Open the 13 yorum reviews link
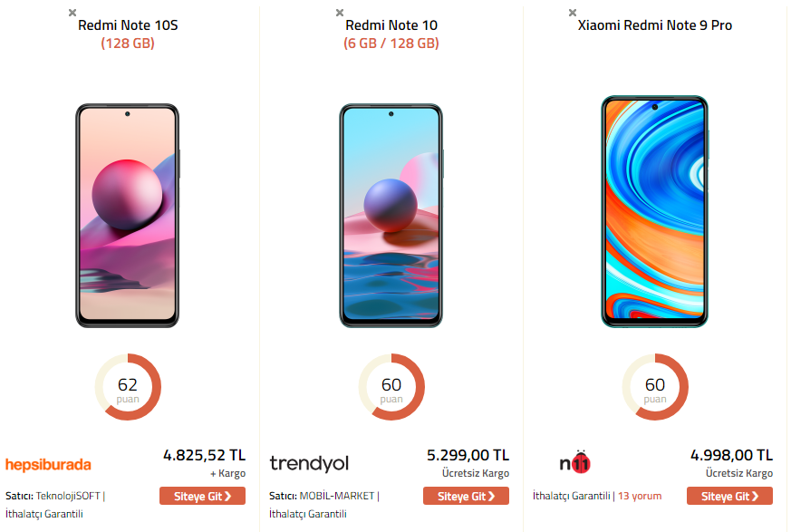The width and height of the screenshot is (791, 532). 640,496
